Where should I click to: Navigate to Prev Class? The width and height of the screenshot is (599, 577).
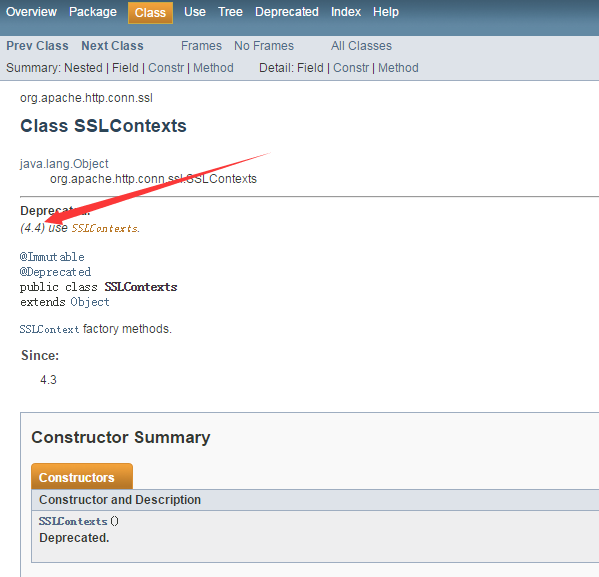[x=37, y=46]
